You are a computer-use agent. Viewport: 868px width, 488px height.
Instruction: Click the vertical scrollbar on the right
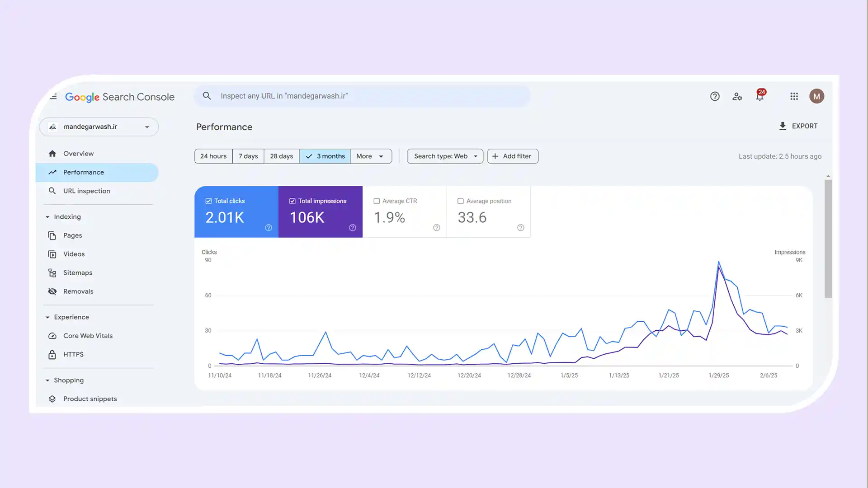click(x=828, y=239)
